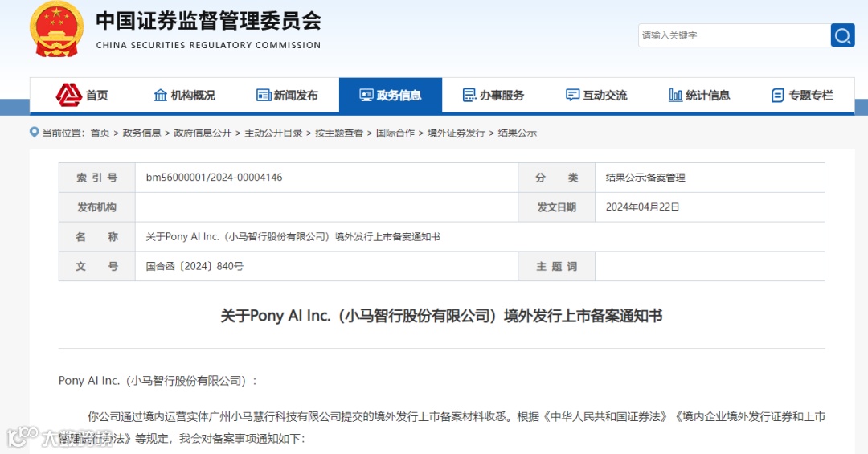Click the 发布机构 table label

97,207
